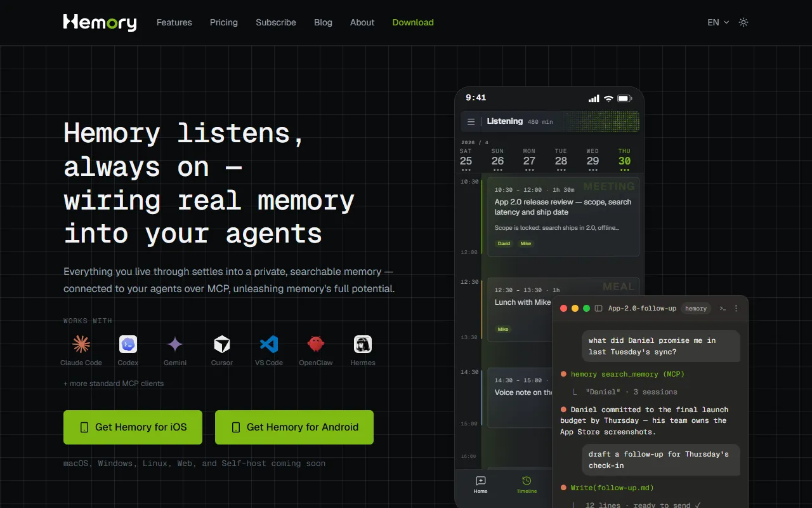Screen dimensions: 812x508
Task: Click the Cursor cube icon
Action: tap(222, 344)
